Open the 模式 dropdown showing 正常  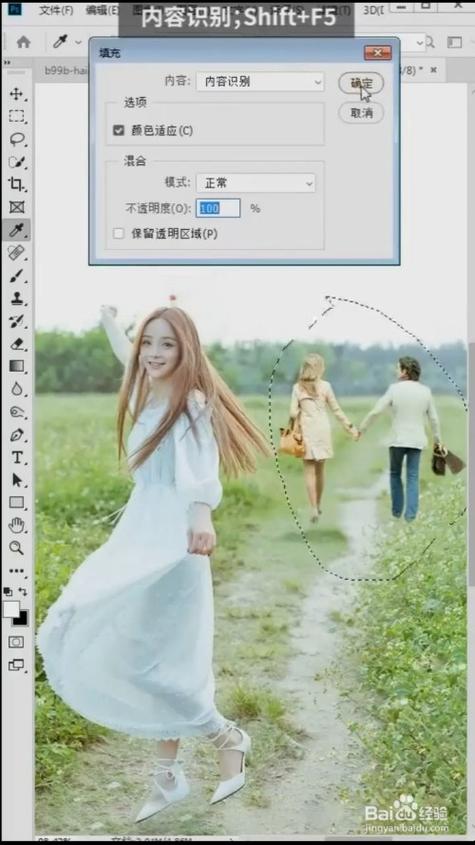[x=256, y=183]
